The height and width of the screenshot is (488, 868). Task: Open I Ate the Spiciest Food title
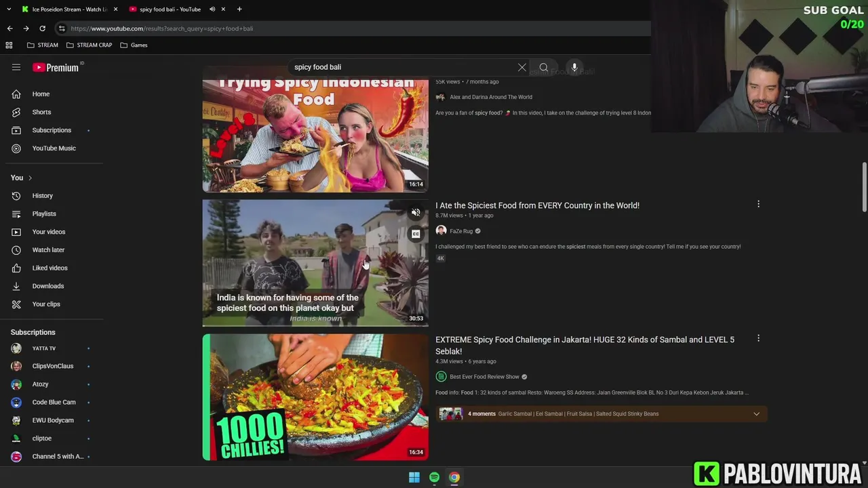click(x=537, y=205)
